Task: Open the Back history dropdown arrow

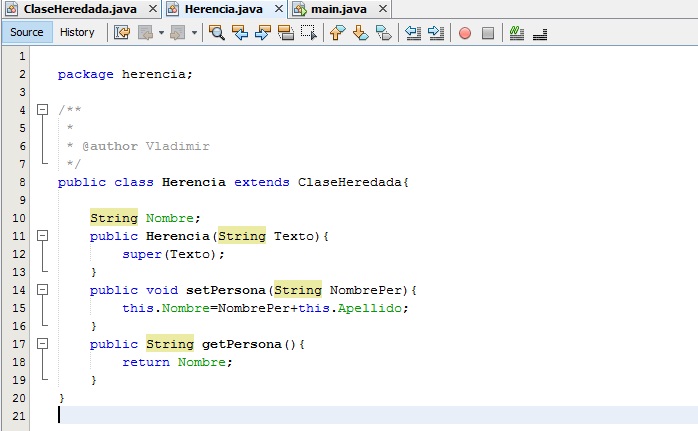Action: tap(161, 33)
